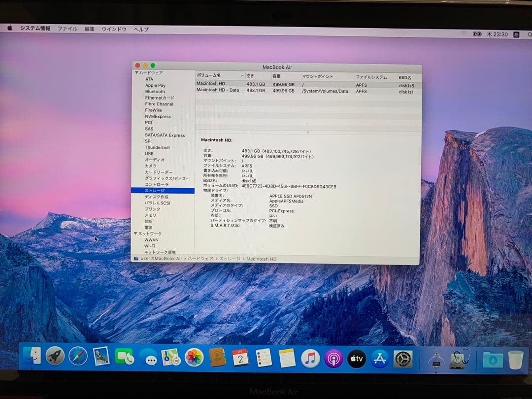Open the ヘルプ menu

pos(141,29)
